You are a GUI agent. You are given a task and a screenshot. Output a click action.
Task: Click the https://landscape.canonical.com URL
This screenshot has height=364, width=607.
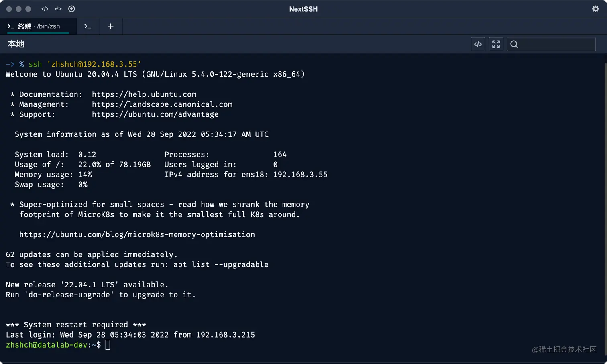162,104
